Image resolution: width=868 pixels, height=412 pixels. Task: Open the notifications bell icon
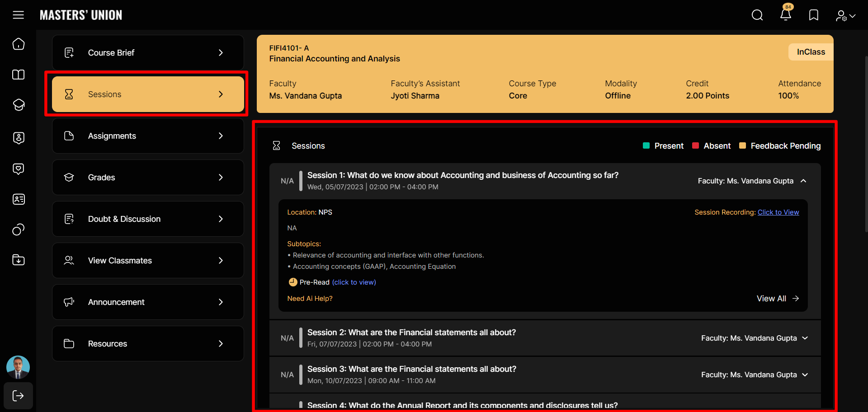786,15
